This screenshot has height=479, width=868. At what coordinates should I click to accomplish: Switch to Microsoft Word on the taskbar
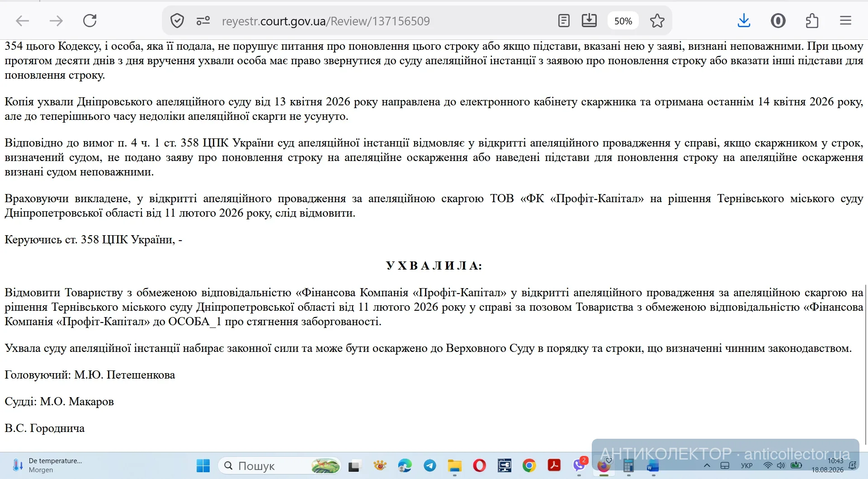click(653, 465)
